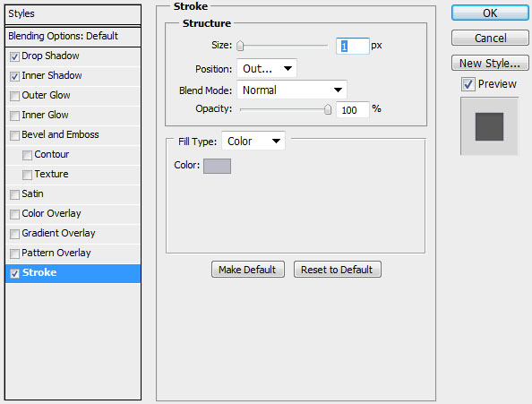Screen dimensions: 532x404
Task: Click the Size value input field
Action: click(353, 46)
